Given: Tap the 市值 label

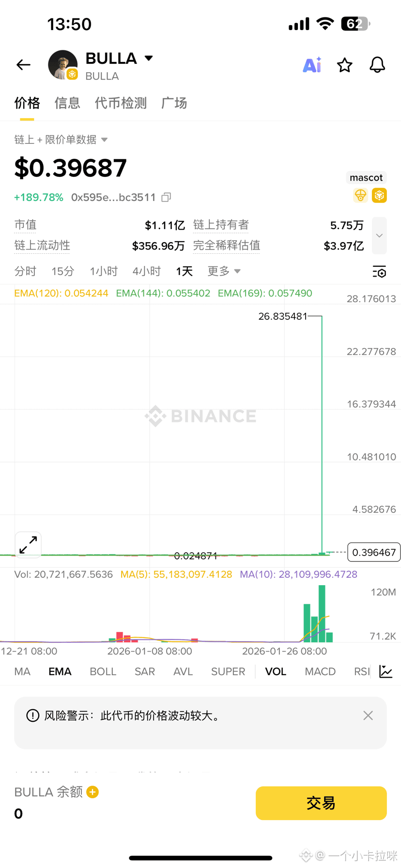Looking at the screenshot, I should (x=25, y=225).
